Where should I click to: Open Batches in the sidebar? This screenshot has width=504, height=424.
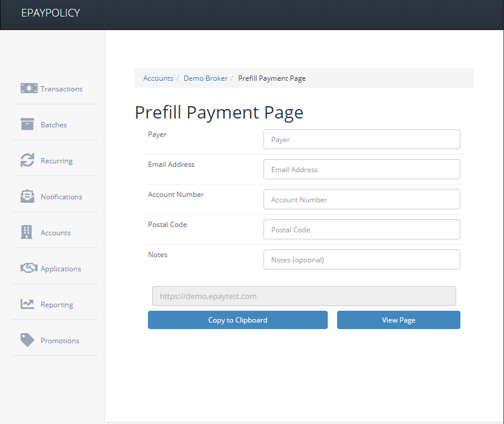[x=54, y=125]
